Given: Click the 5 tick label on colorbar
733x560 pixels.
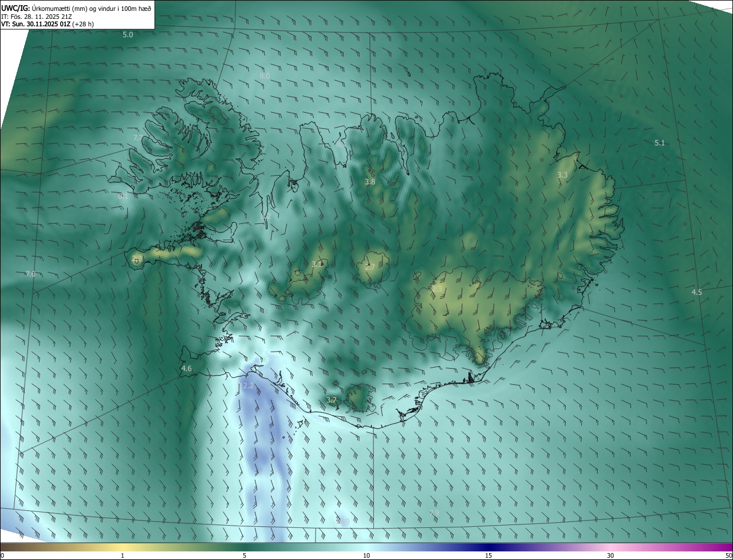Looking at the screenshot, I should point(245,555).
